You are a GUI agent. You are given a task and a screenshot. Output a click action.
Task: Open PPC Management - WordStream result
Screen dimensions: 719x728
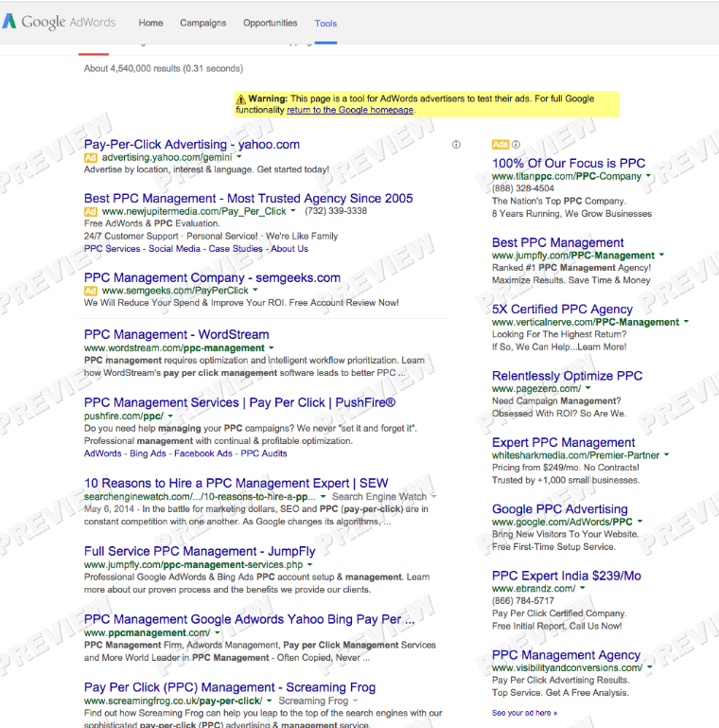176,335
